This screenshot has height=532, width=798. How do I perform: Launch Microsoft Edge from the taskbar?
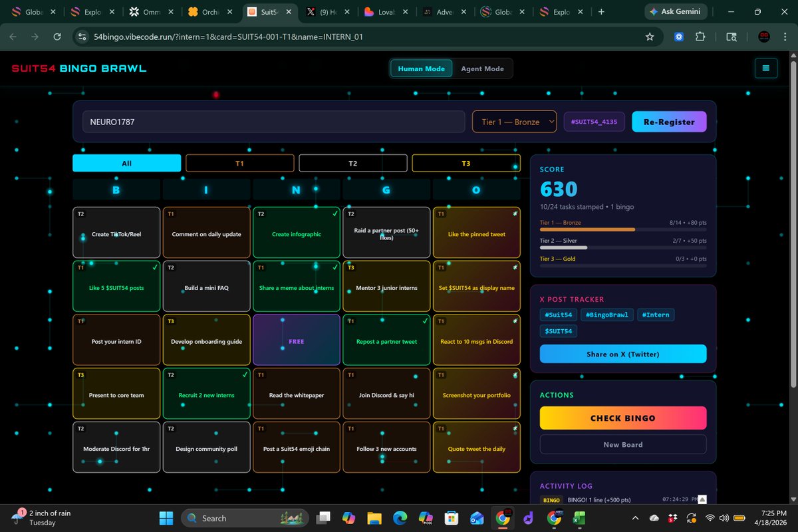click(x=400, y=518)
